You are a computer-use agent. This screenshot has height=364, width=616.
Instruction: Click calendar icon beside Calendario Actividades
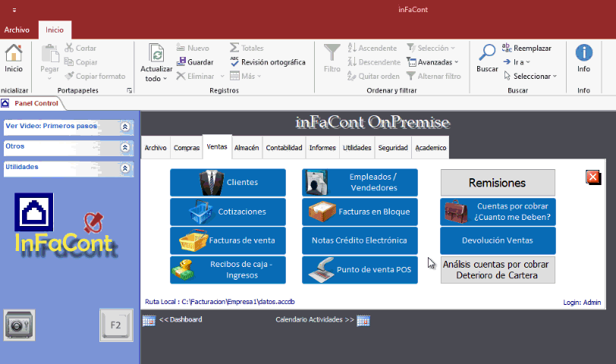363,321
